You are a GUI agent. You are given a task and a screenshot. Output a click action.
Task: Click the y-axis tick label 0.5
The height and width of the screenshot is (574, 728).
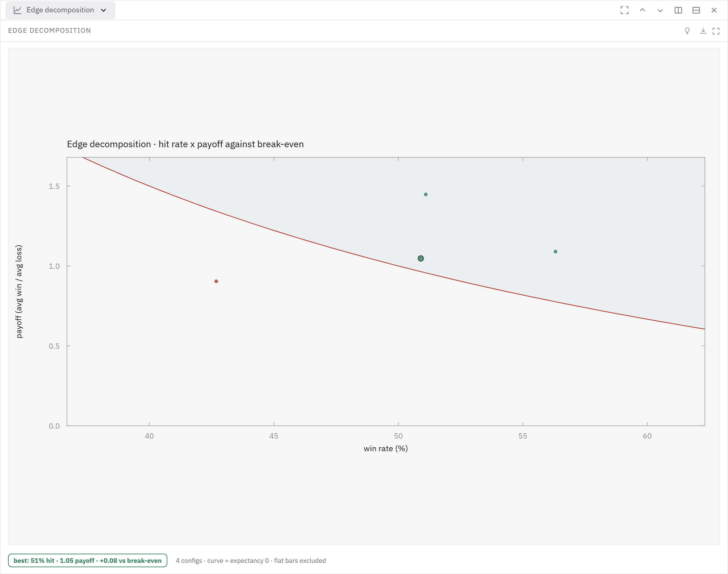[54, 346]
